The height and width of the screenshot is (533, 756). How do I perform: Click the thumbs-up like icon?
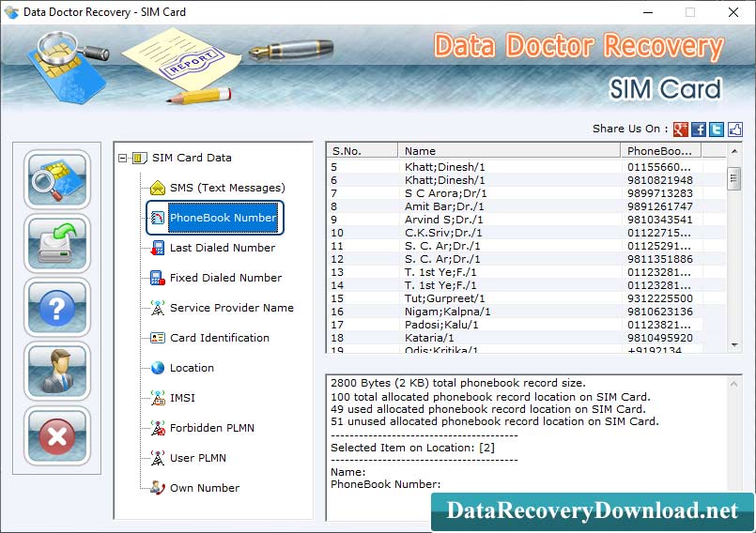pos(734,129)
